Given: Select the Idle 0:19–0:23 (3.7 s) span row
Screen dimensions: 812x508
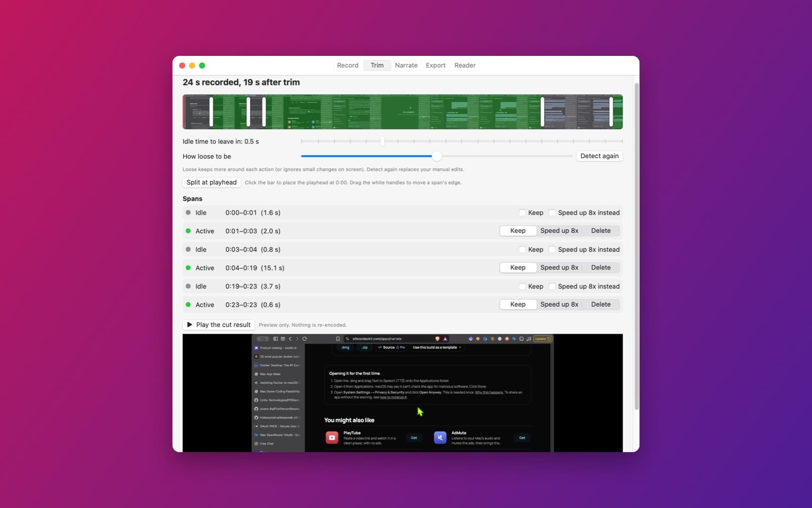Looking at the screenshot, I should click(402, 287).
